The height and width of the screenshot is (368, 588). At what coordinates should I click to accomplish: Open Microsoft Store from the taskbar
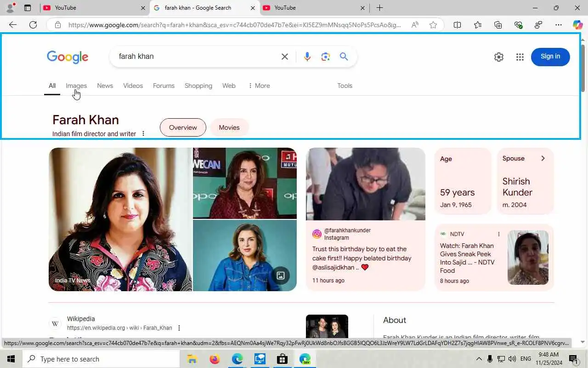pyautogui.click(x=282, y=359)
